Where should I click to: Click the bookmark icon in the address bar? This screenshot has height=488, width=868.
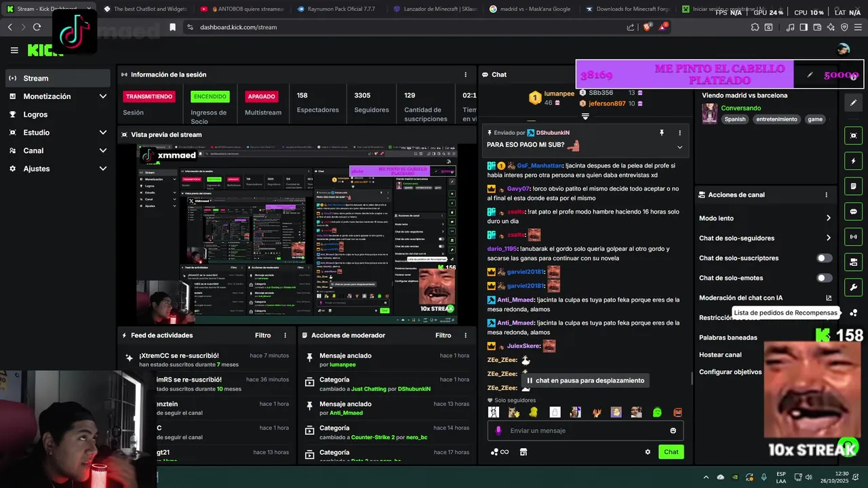coord(172,27)
